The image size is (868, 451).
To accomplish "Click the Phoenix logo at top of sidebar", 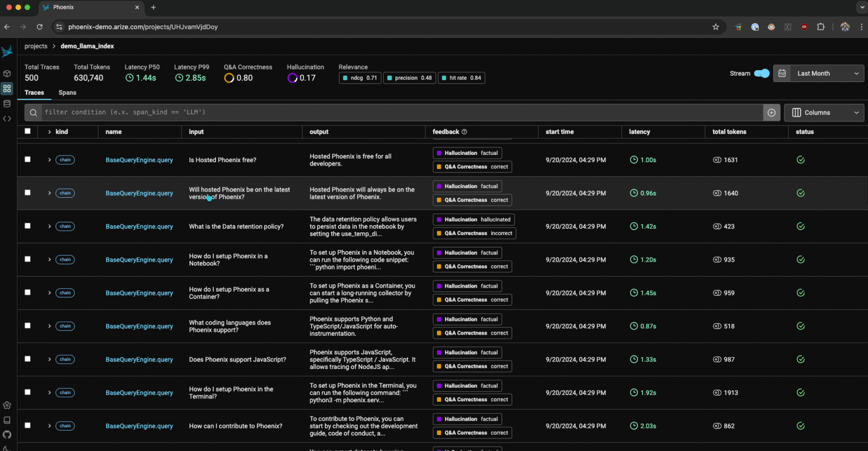I will [7, 51].
